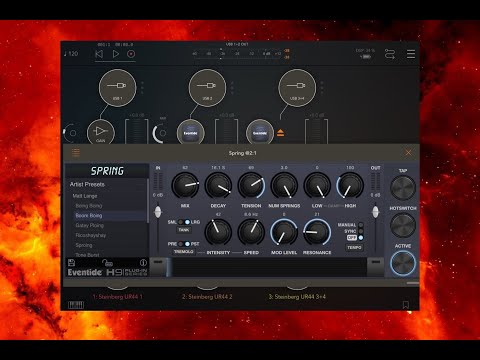Set tank size to SML
Screen dimensions: 480x360
coord(180,222)
